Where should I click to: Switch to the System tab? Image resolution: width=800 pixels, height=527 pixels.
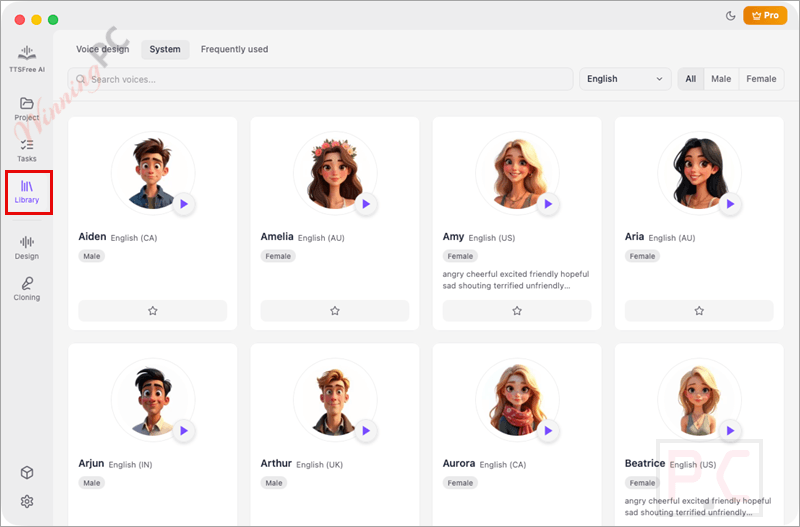coord(165,49)
